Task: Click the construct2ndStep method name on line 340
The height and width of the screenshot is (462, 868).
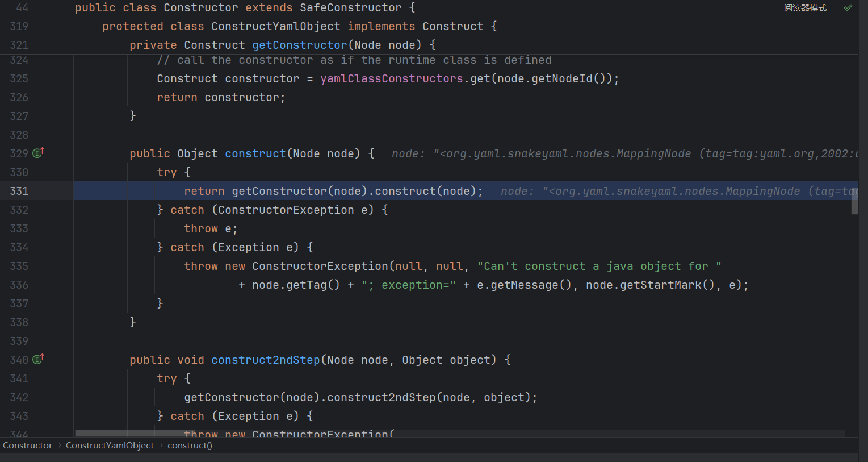Action: tap(265, 360)
